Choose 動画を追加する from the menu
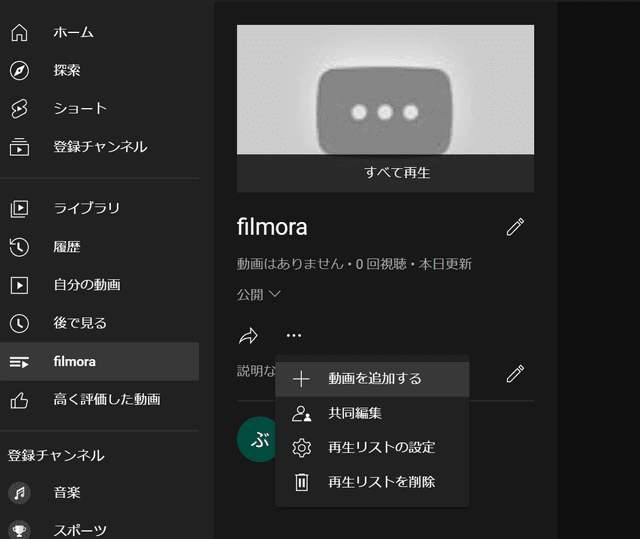Screen dimensions: 640x539 point(372,379)
